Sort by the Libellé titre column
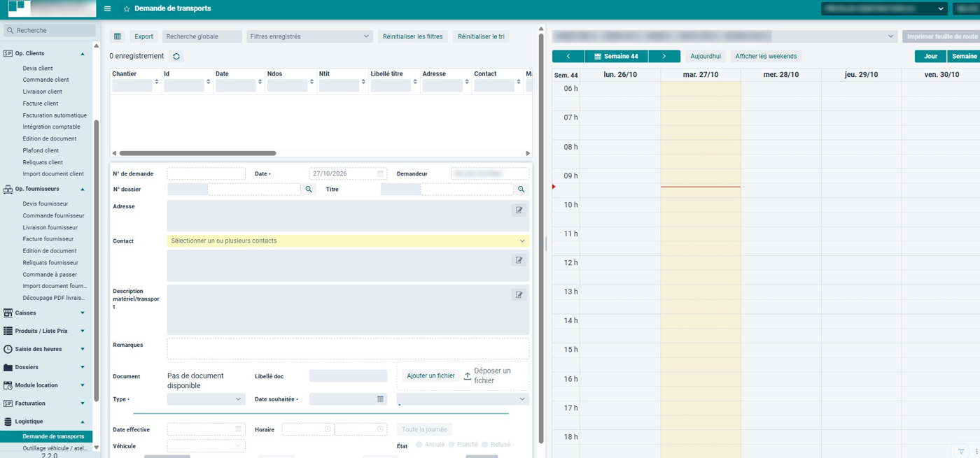The width and height of the screenshot is (980, 458). click(416, 82)
